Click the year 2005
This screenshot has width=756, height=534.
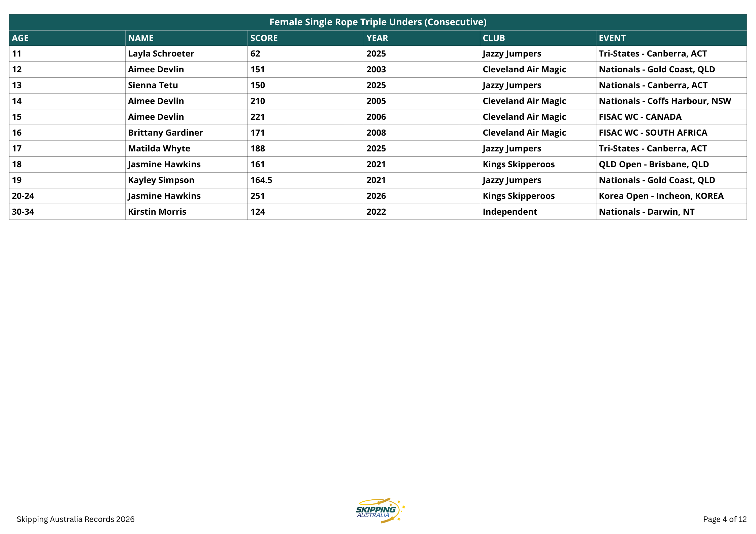click(x=376, y=101)
